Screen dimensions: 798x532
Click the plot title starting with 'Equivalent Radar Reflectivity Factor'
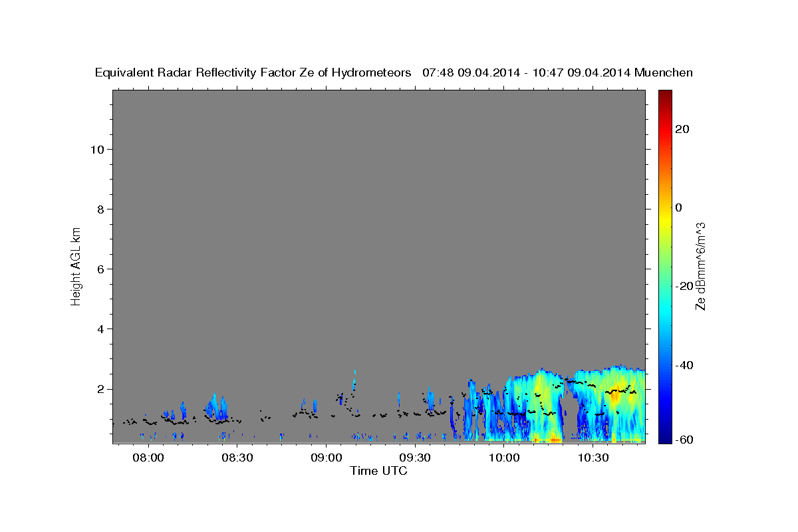(394, 72)
